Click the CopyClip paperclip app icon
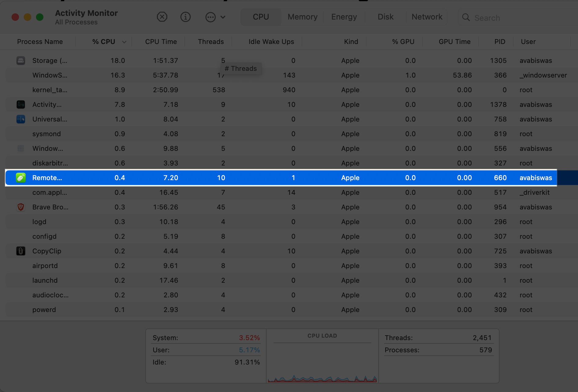 [20, 251]
